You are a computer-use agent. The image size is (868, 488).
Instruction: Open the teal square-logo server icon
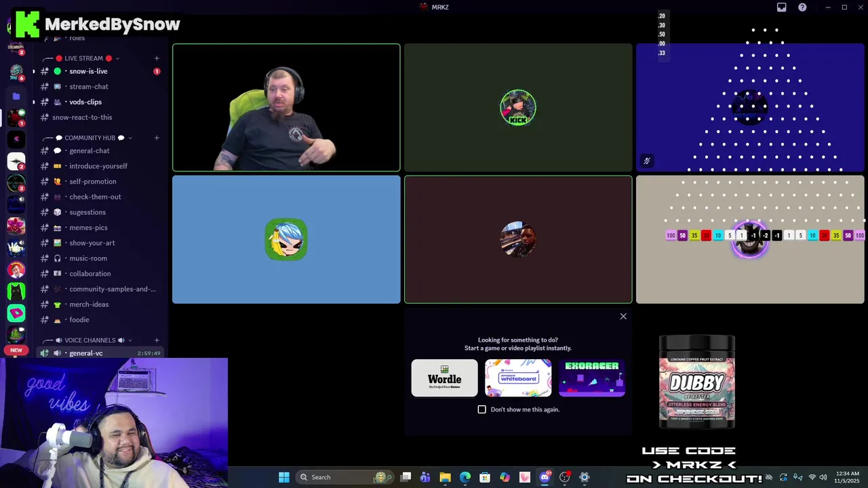[x=16, y=313]
